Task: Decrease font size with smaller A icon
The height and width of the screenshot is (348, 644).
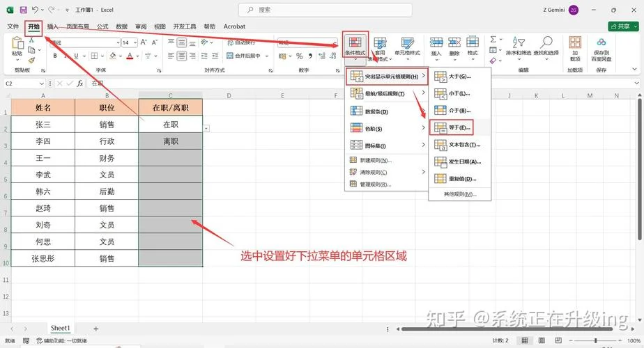Action: click(155, 42)
